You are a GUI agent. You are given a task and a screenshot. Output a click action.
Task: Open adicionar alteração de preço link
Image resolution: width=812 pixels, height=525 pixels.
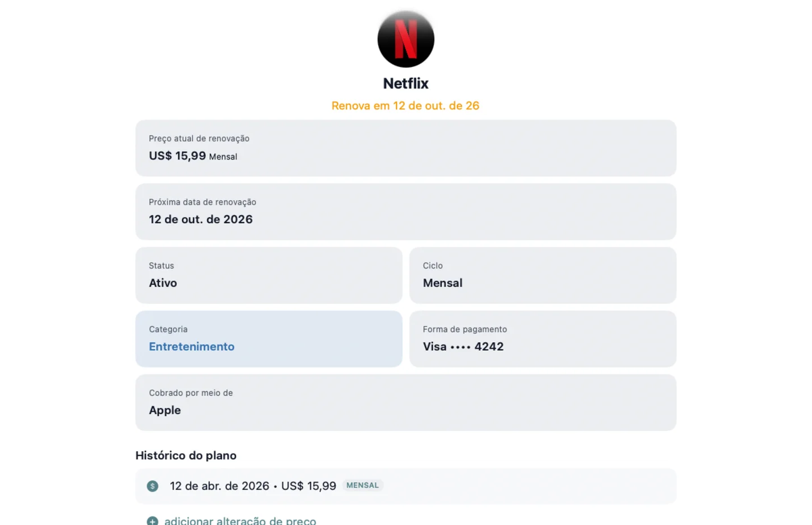click(x=240, y=520)
